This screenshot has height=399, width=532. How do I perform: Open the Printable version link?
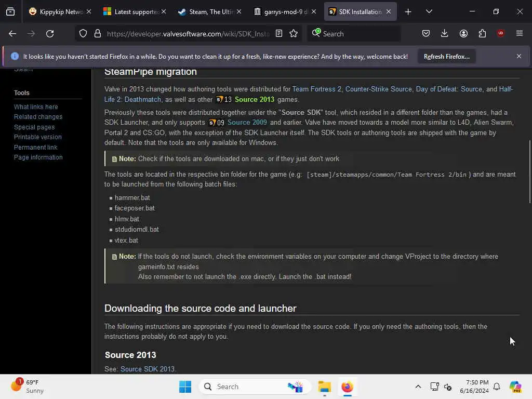tap(37, 137)
